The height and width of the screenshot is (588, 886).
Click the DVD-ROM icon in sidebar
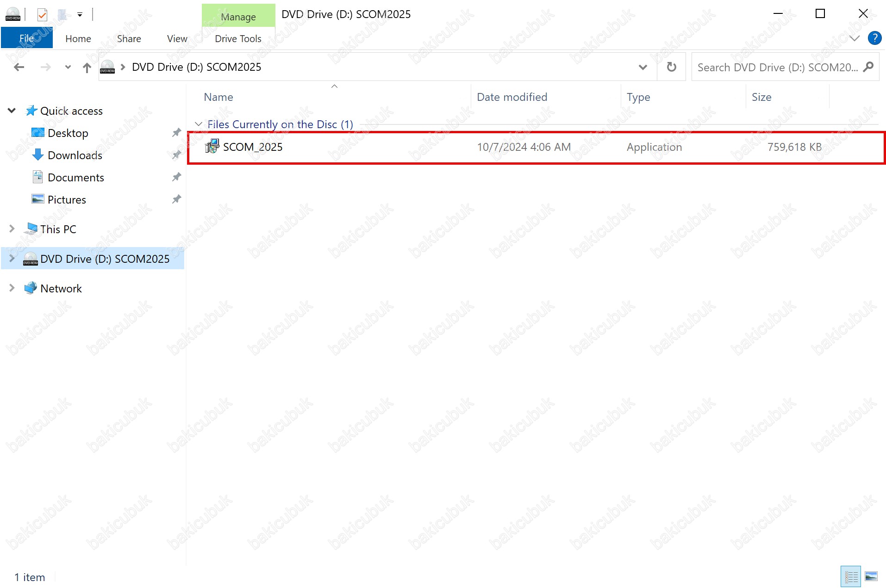coord(31,259)
